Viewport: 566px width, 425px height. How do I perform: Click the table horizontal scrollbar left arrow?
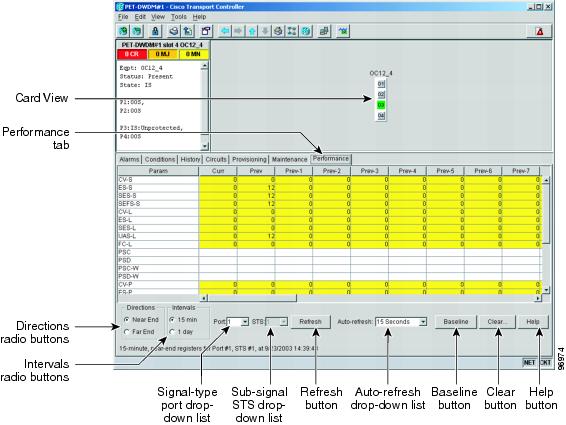coord(204,298)
